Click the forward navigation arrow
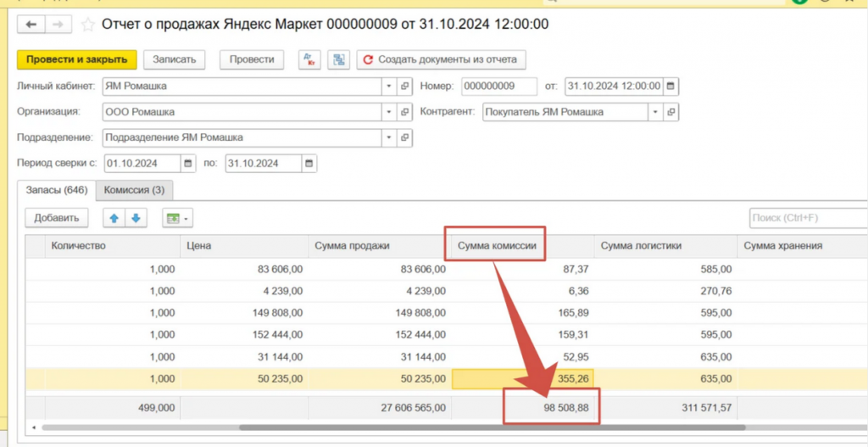The image size is (868, 447). pos(58,25)
